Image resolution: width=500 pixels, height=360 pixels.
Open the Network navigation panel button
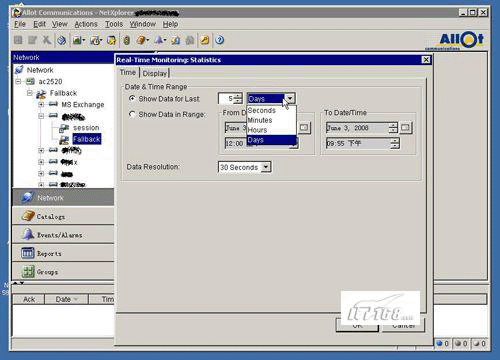tap(63, 198)
